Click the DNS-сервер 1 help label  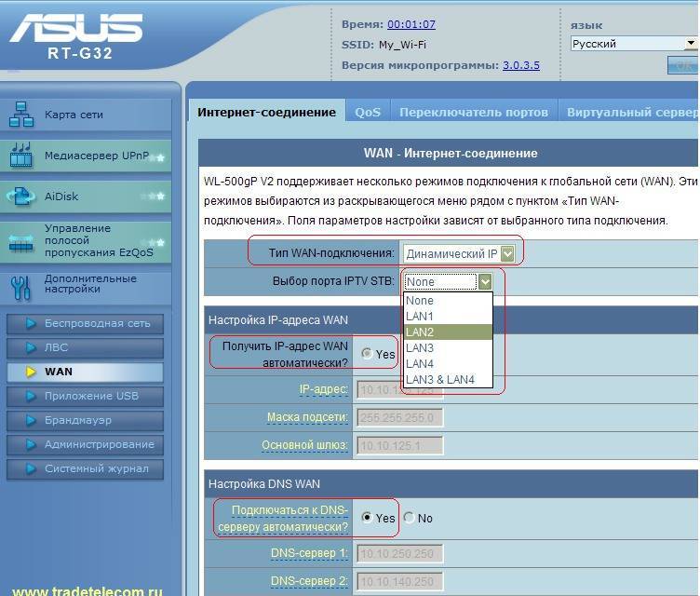coord(309,553)
